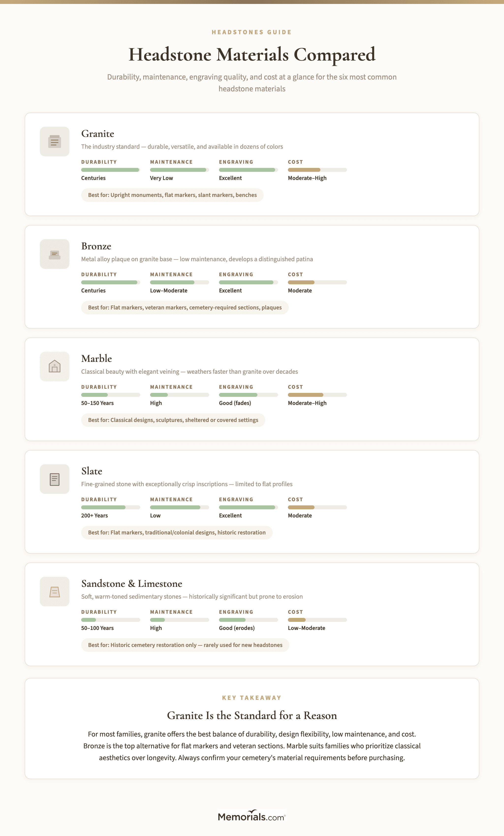This screenshot has height=836, width=504.
Task: Open the Granite material card
Action: 252,164
